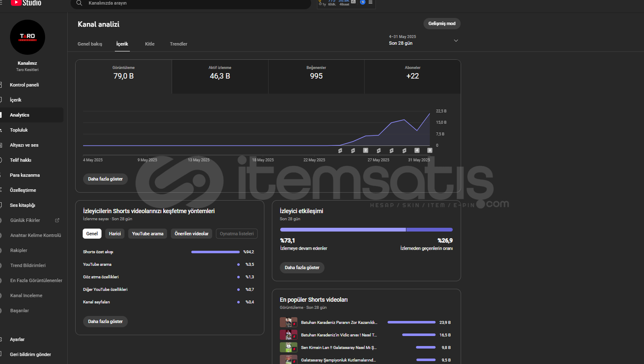Click Daha fazla göster in Shorts discovery card

(x=105, y=321)
